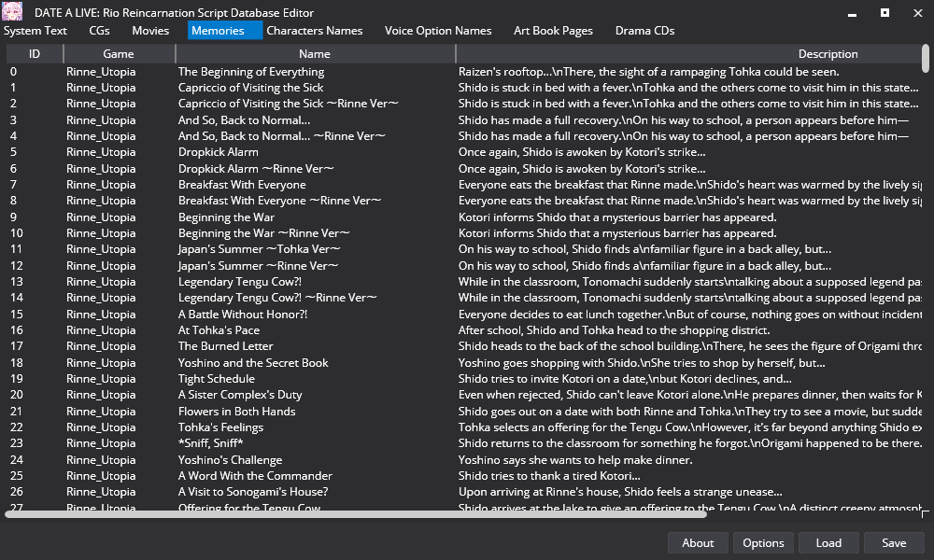This screenshot has width=934, height=560.
Task: Click 'The Burned Letter' name cell
Action: 225,345
